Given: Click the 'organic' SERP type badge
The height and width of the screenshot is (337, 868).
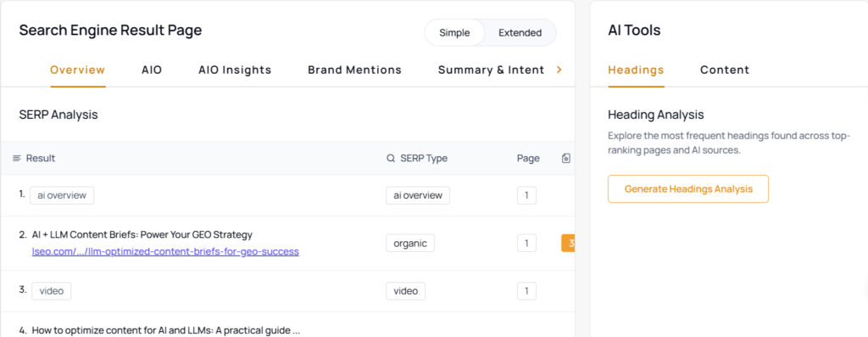Looking at the screenshot, I should tap(410, 243).
